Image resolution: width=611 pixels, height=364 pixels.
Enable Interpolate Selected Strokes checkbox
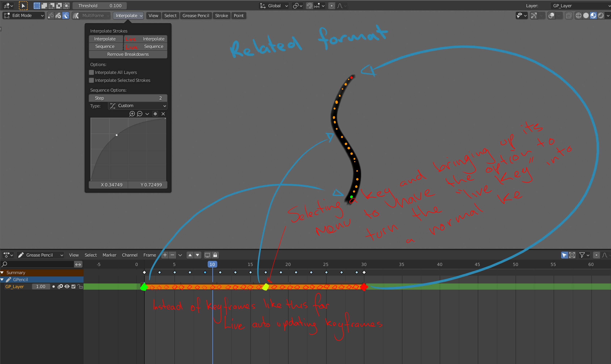[x=91, y=80]
